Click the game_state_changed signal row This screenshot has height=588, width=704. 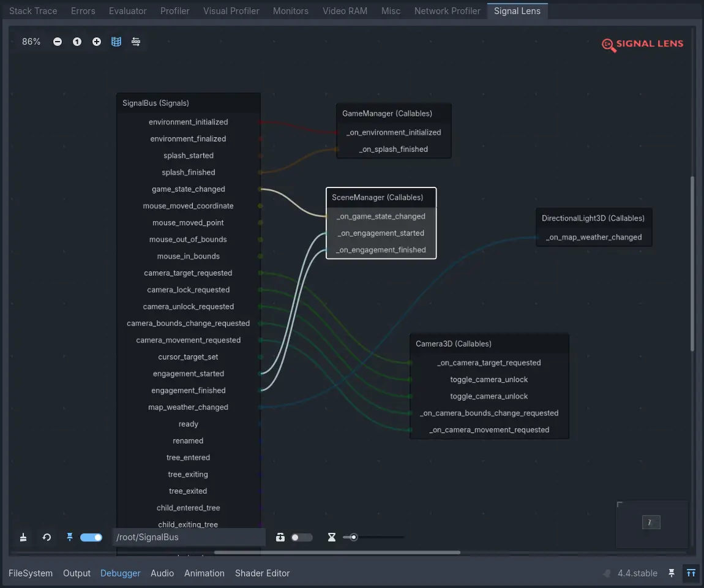[189, 189]
